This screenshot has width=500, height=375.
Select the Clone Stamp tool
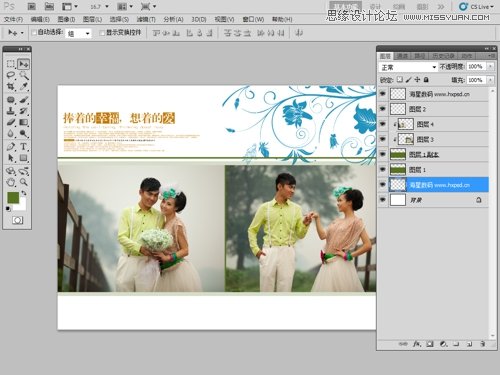click(11, 111)
